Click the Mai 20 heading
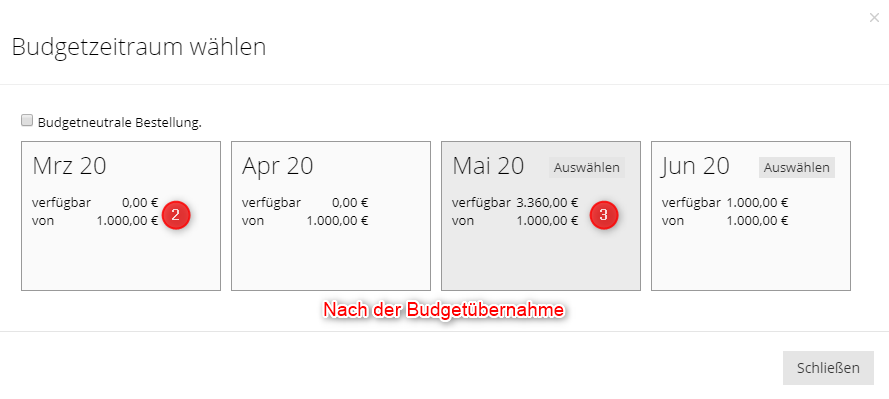889x399 pixels. click(x=488, y=166)
